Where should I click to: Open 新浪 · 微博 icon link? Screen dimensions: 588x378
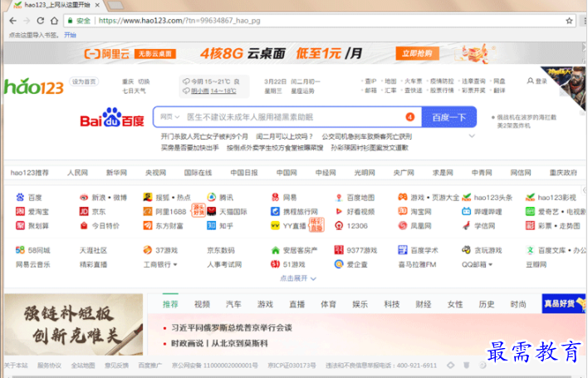[84, 197]
